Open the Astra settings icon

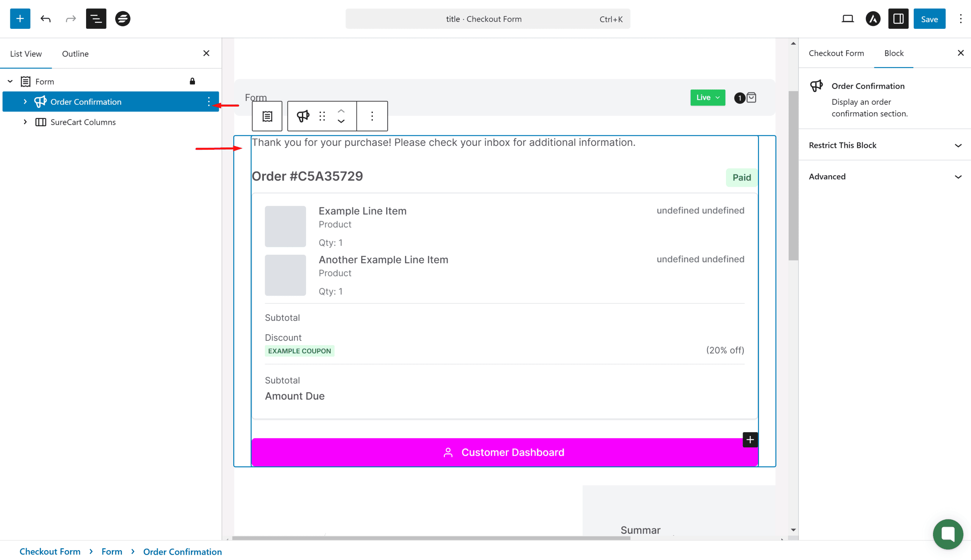tap(873, 19)
